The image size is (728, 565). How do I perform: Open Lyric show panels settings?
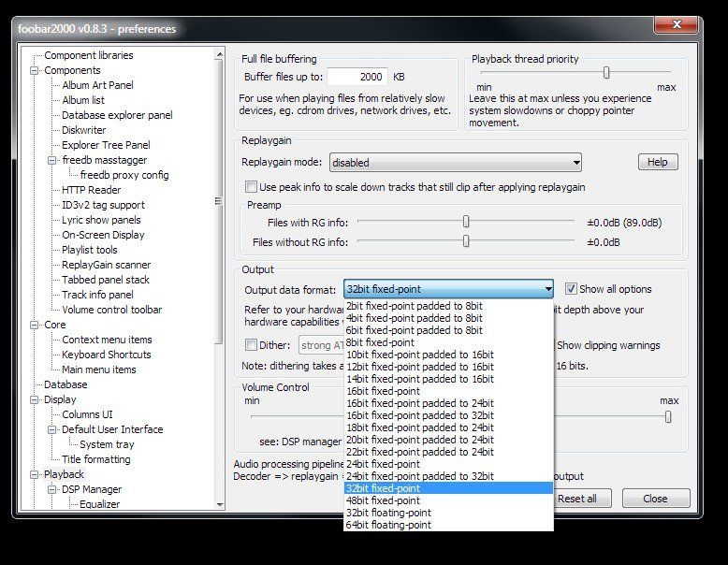101,220
